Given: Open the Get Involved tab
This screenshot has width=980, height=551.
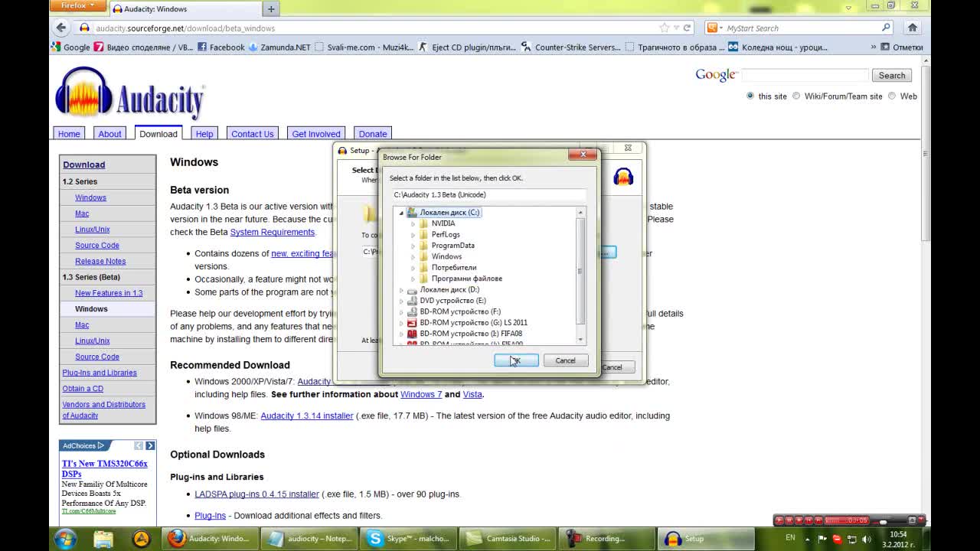Looking at the screenshot, I should (x=316, y=133).
